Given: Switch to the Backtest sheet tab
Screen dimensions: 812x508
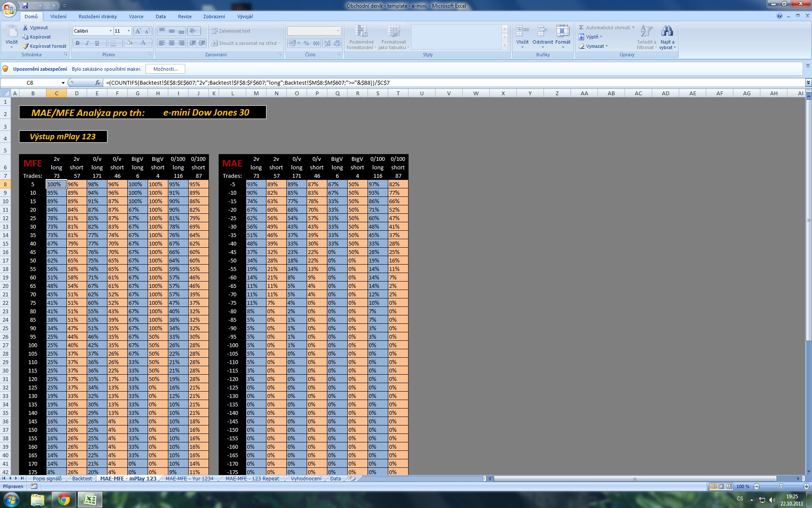Looking at the screenshot, I should (82, 478).
